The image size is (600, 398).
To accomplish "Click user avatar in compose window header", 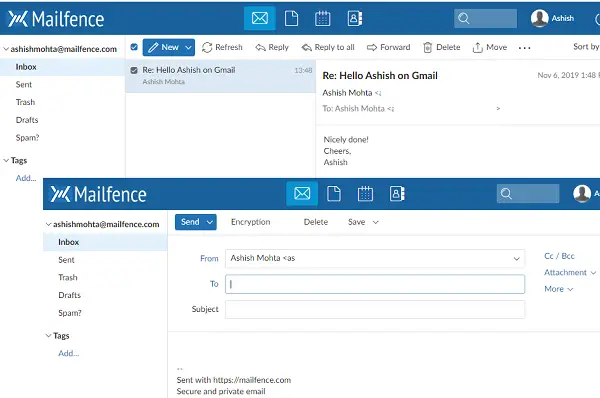I will [x=582, y=193].
